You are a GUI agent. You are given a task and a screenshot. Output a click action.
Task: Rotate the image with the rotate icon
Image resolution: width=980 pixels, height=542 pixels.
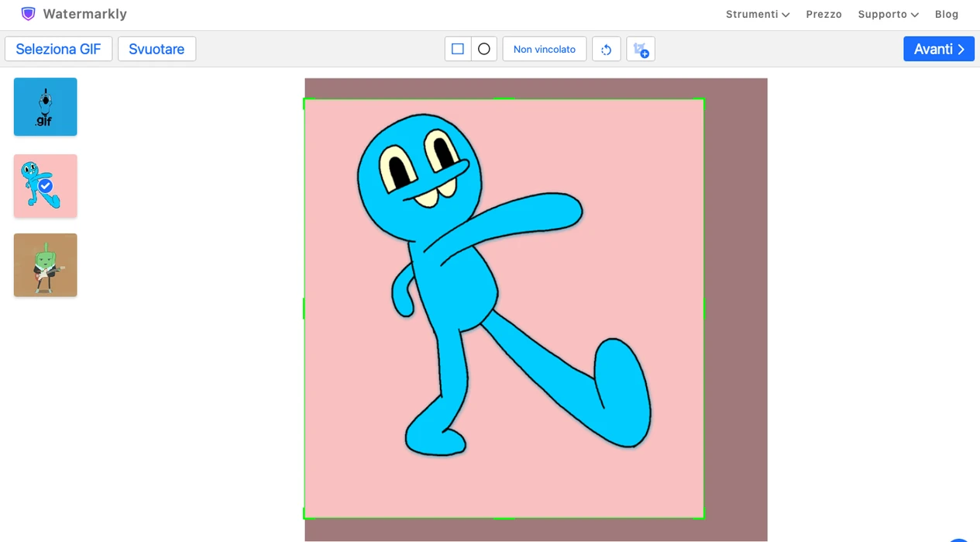607,49
